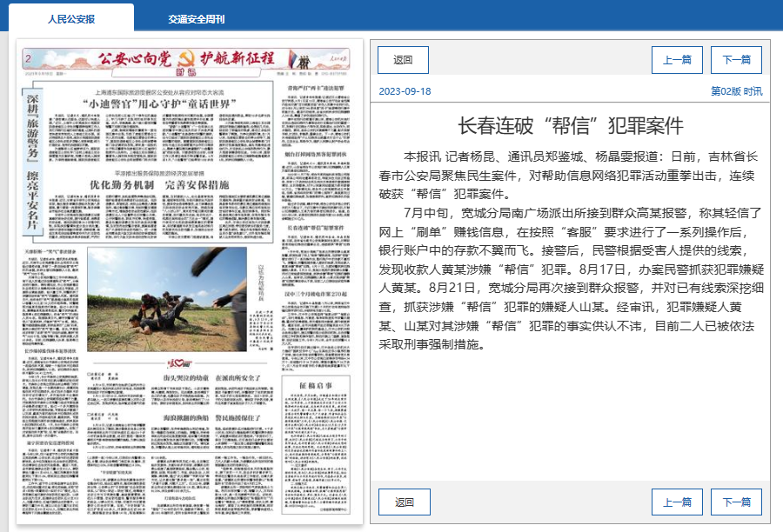The height and width of the screenshot is (532, 783).
Task: Select the lower 上一篇 button
Action: 677,502
